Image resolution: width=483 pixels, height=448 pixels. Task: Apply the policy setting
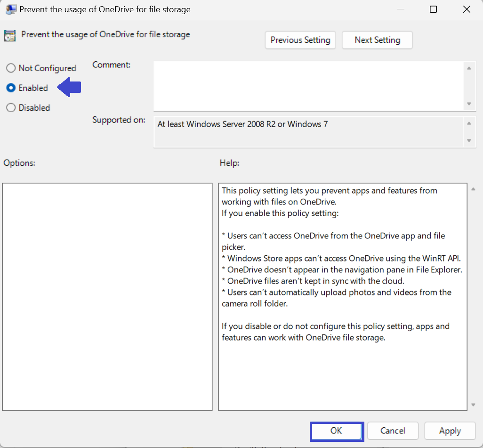(450, 431)
